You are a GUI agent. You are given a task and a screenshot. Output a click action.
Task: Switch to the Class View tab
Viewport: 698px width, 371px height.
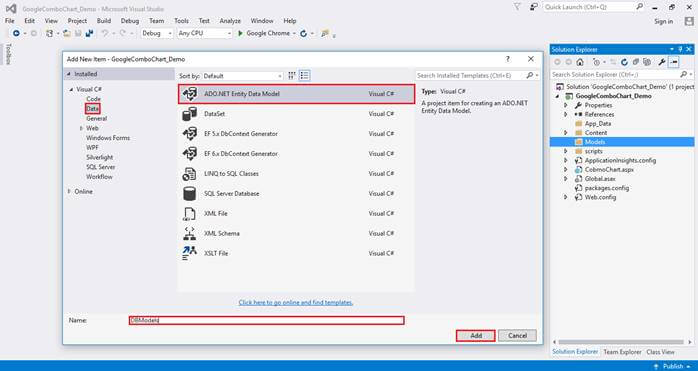(x=660, y=352)
